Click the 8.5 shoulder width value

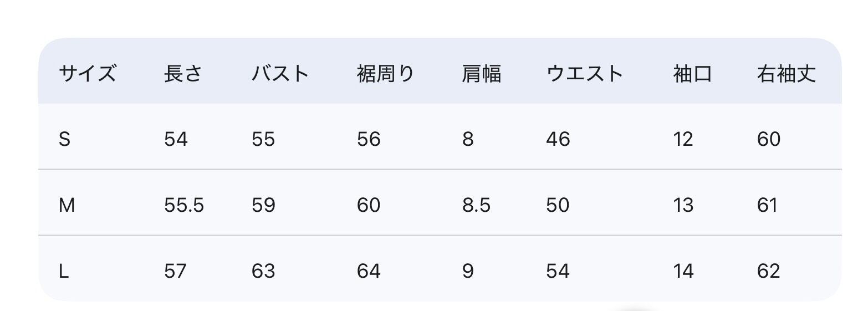(x=476, y=206)
